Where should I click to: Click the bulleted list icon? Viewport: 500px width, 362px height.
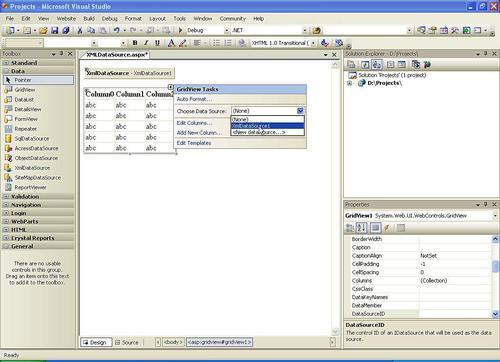[x=216, y=43]
